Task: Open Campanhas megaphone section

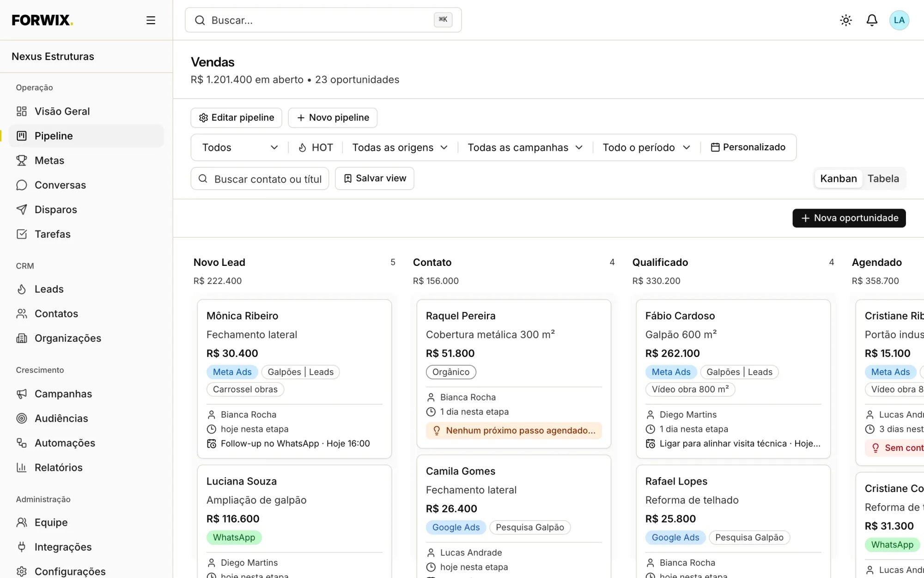Action: coord(86,394)
